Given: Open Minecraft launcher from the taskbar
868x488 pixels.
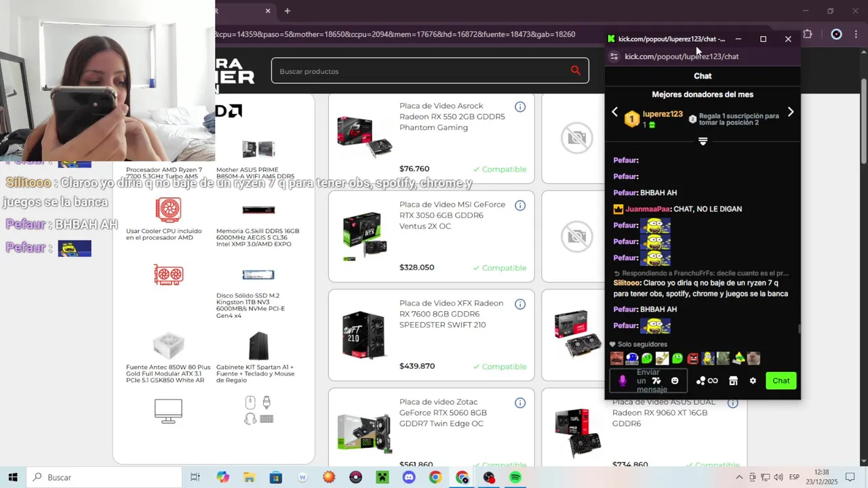Looking at the screenshot, I should tap(382, 477).
